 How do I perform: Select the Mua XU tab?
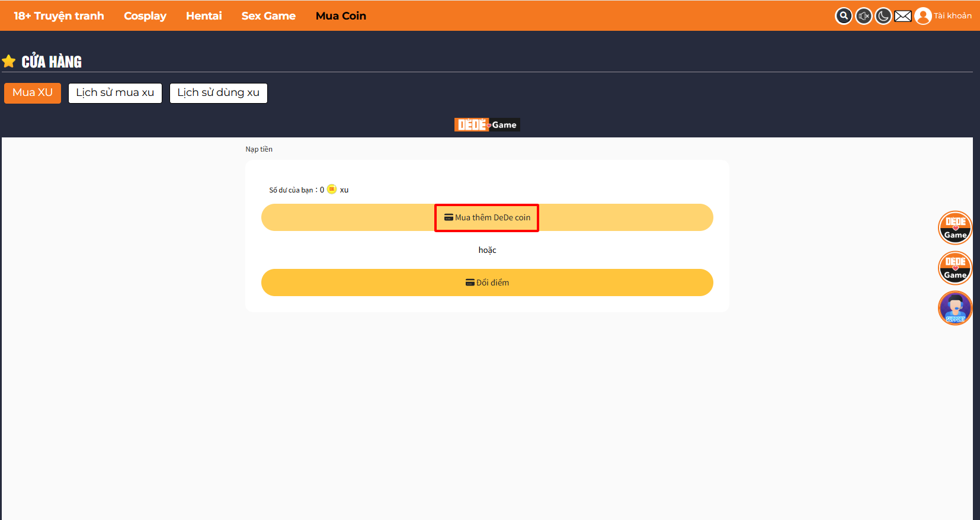[x=33, y=93]
